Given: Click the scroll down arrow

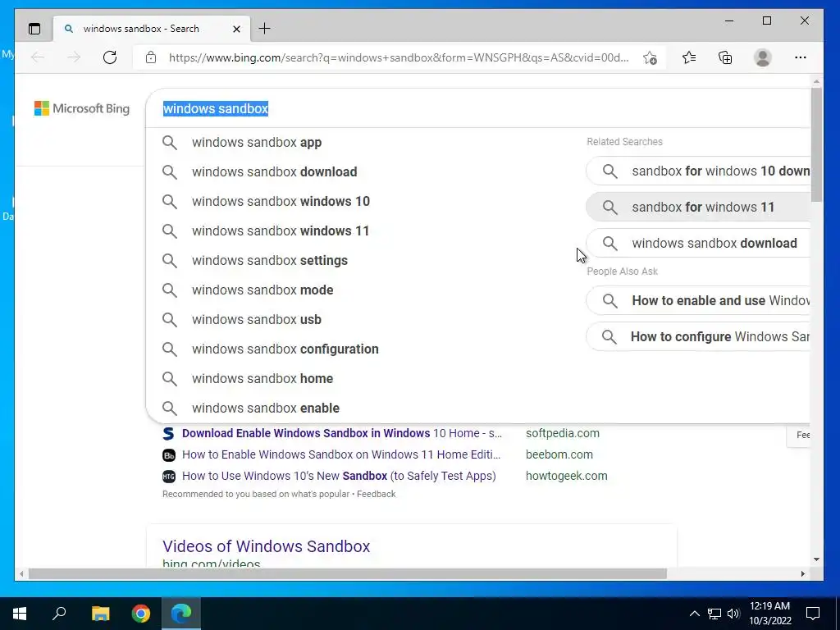Looking at the screenshot, I should [816, 559].
